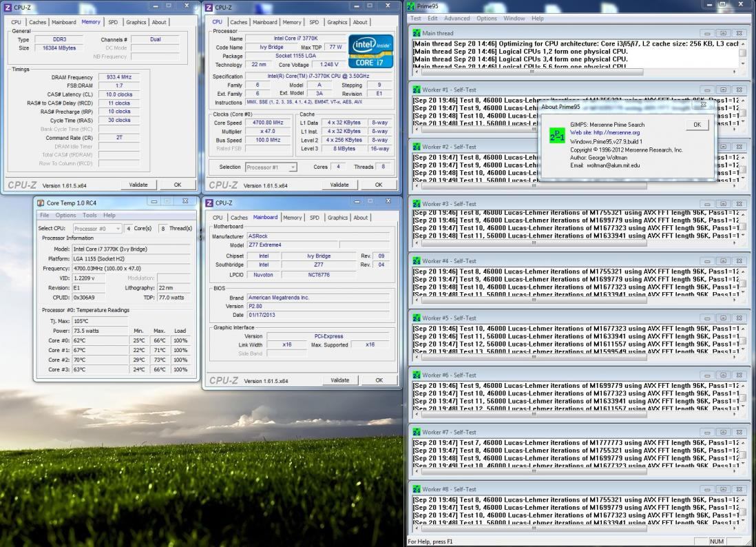The width and height of the screenshot is (756, 547).
Task: Open the Caches tab in the CPU-Z Memory window
Action: click(37, 22)
